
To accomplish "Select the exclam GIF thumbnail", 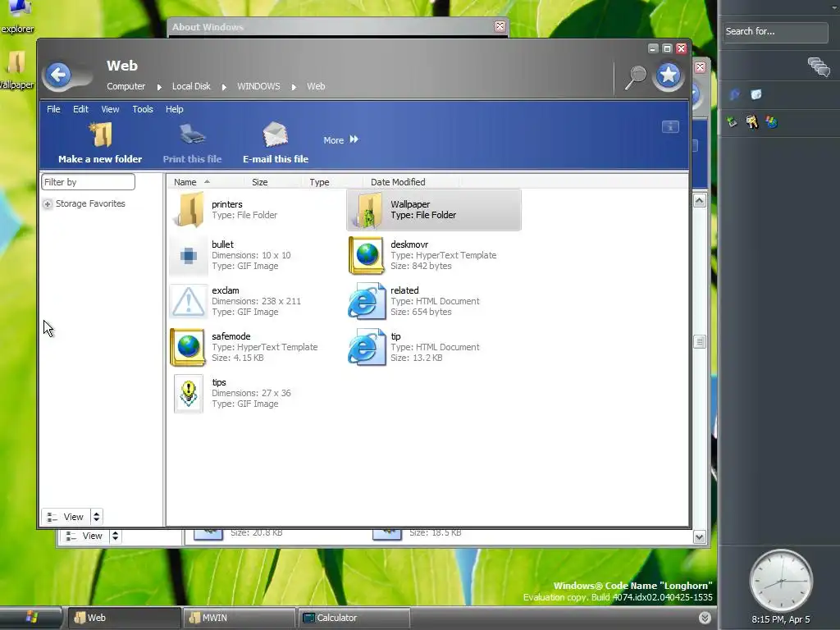I will coord(188,302).
